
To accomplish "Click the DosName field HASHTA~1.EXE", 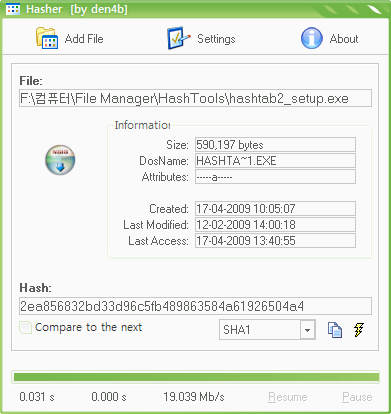I will point(275,161).
